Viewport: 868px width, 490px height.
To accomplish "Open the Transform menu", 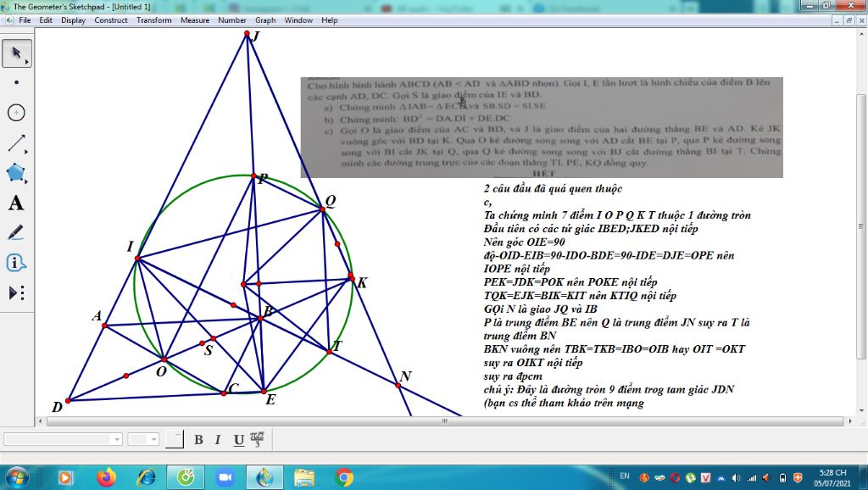I will click(x=154, y=20).
